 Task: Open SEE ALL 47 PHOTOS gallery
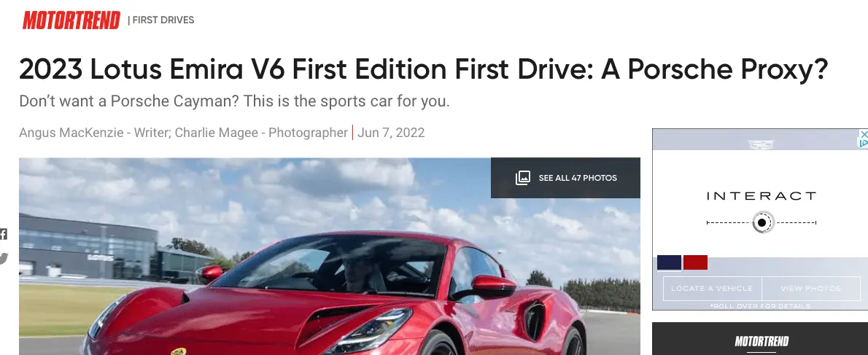[565, 178]
